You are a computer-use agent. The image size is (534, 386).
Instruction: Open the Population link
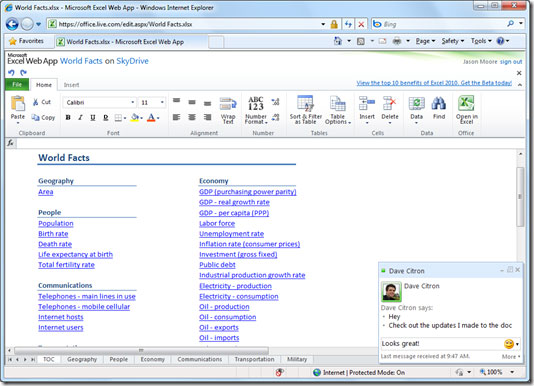(x=56, y=223)
